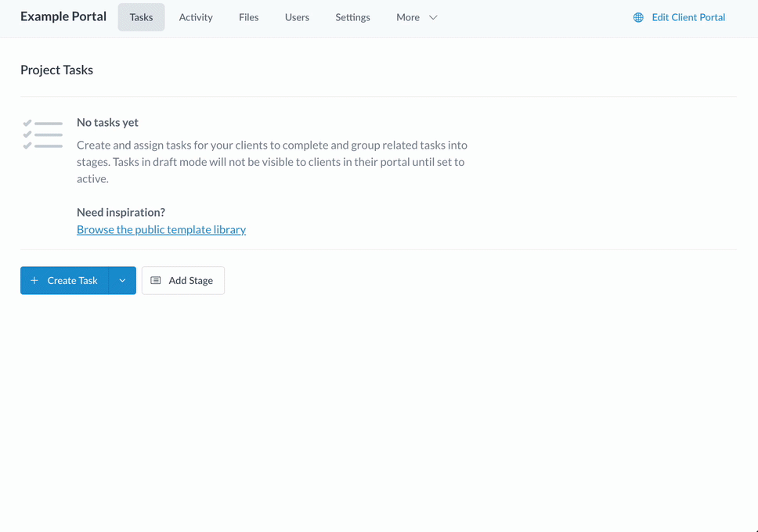This screenshot has width=758, height=532.
Task: Click the No tasks yet heading
Action: [107, 123]
